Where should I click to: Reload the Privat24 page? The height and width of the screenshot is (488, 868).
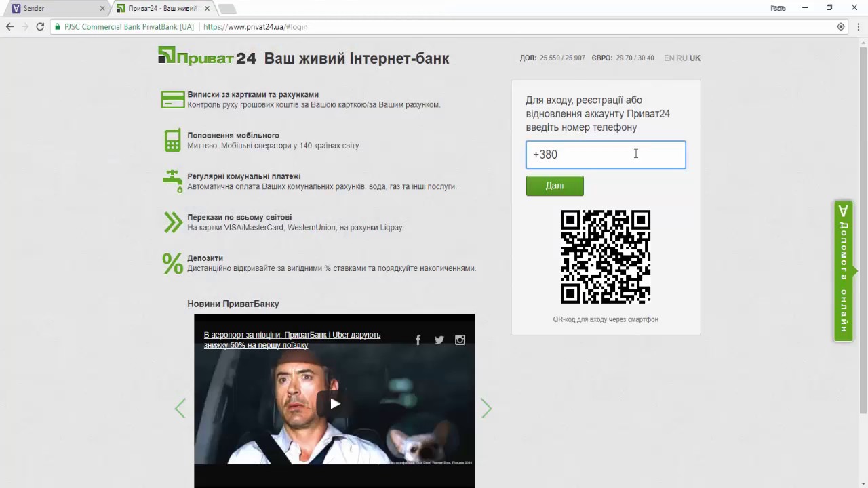pyautogui.click(x=40, y=26)
